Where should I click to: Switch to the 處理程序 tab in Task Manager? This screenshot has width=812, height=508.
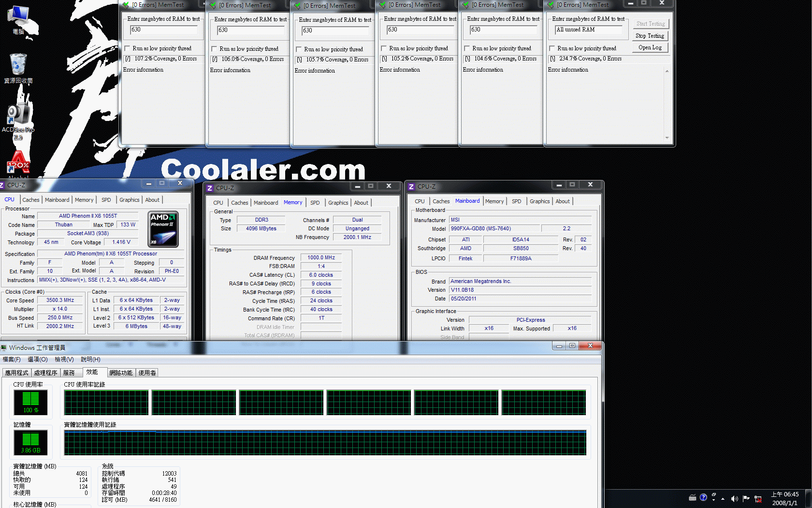46,373
